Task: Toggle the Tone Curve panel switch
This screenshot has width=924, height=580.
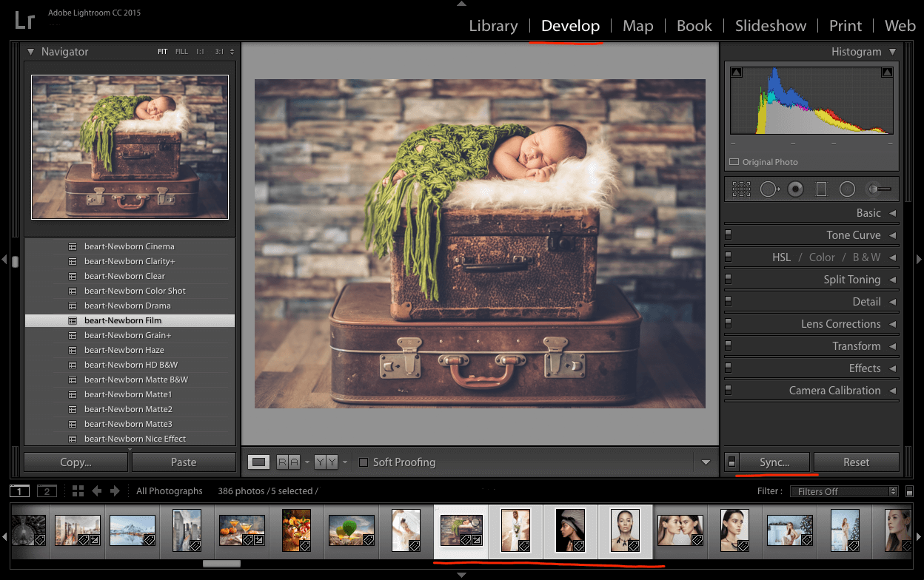Action: [x=730, y=235]
